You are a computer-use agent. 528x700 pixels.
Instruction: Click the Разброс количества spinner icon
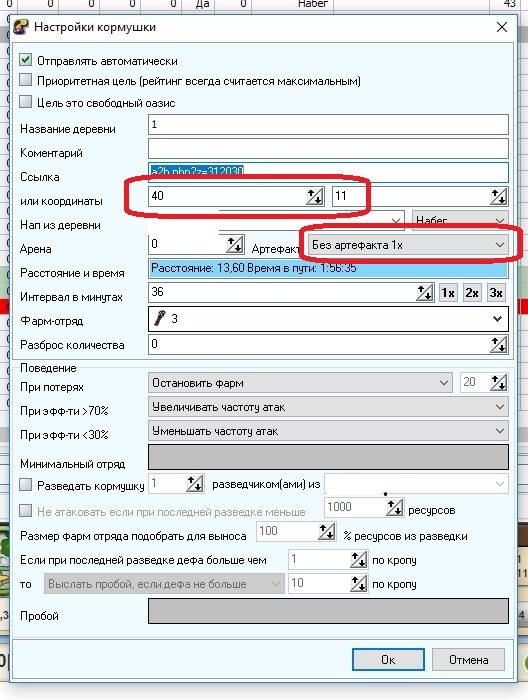click(499, 345)
